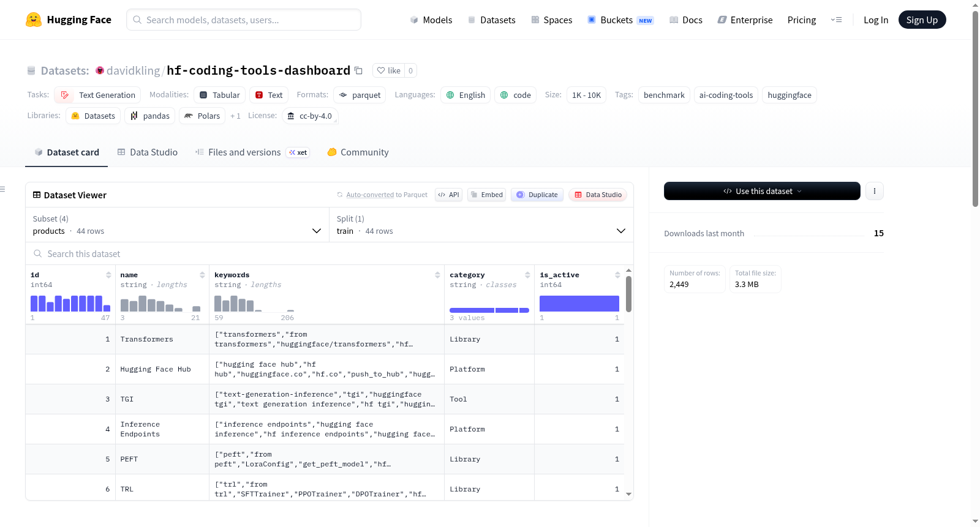
Task: Click the left sidebar toggle icon
Action: [x=2, y=189]
